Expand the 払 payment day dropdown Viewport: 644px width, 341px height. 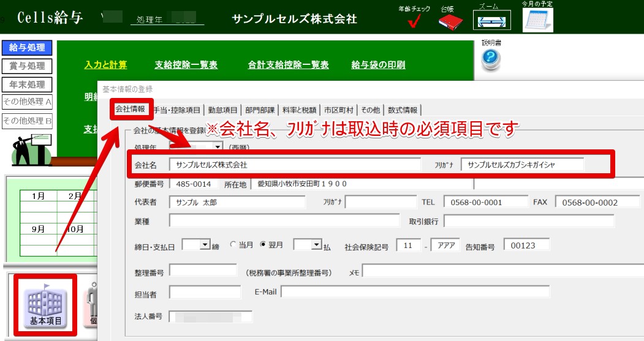[316, 245]
